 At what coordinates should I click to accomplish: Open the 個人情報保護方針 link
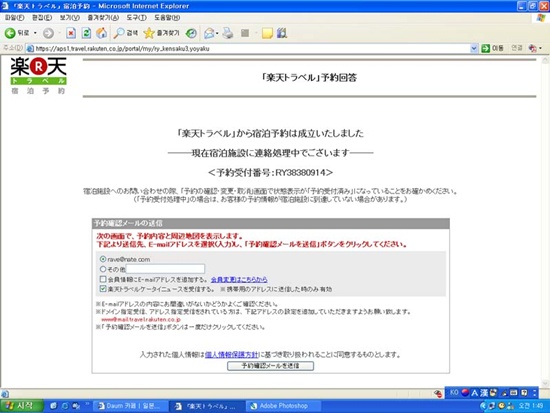pyautogui.click(x=232, y=354)
